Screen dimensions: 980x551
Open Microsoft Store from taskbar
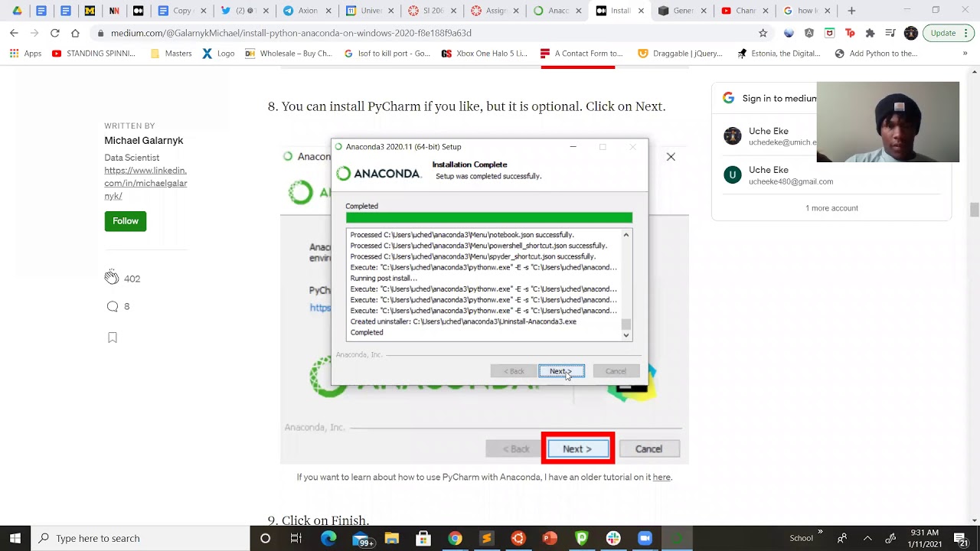tap(423, 538)
